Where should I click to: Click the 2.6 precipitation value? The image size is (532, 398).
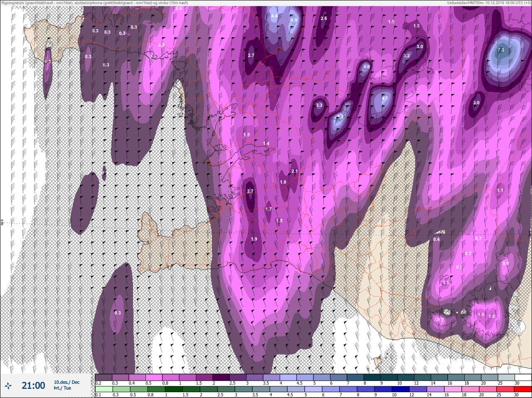pos(324,18)
